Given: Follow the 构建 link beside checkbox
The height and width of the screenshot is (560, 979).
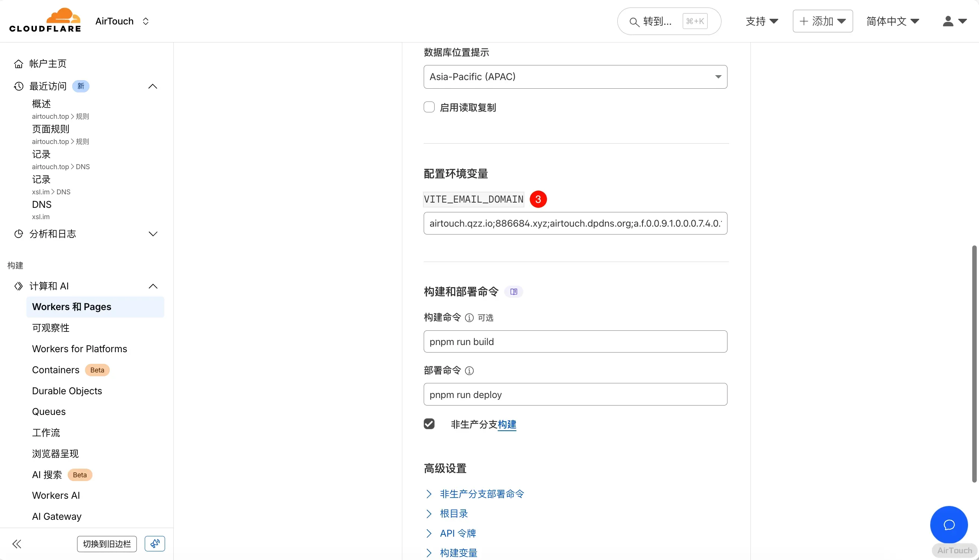Looking at the screenshot, I should pos(507,424).
